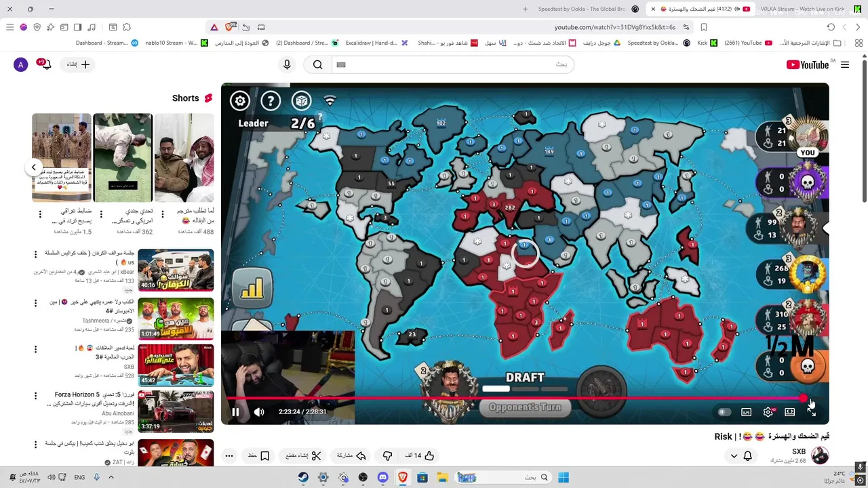Save video with the حفظ button
868x488 pixels.
(x=258, y=455)
